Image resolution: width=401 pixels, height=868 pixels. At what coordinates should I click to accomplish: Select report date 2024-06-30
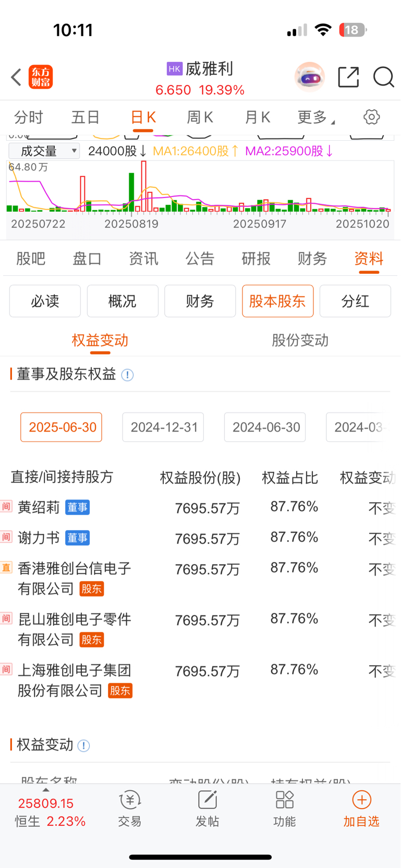[x=265, y=427]
